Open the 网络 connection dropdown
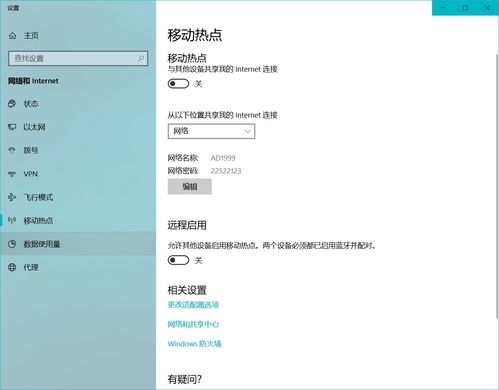The height and width of the screenshot is (390, 499). click(211, 131)
